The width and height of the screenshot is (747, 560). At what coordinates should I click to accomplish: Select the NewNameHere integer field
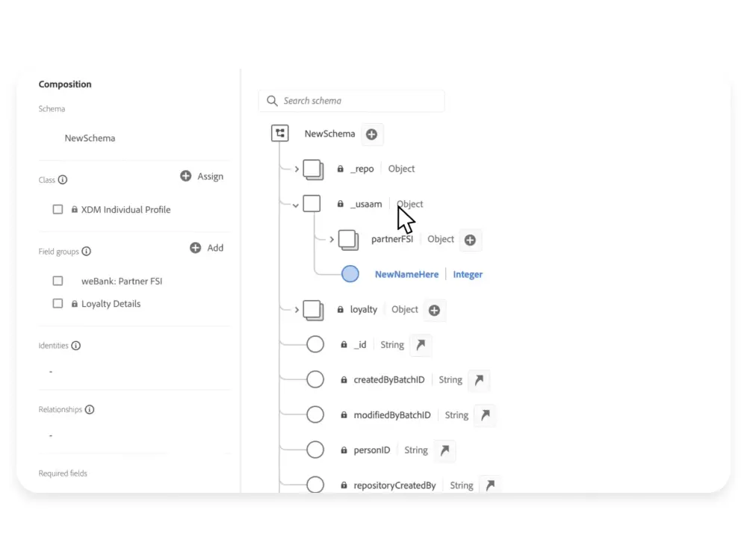tap(406, 275)
